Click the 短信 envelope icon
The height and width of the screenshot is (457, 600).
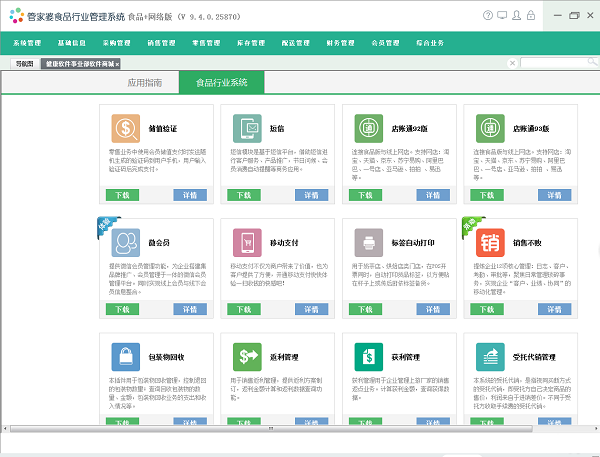247,129
